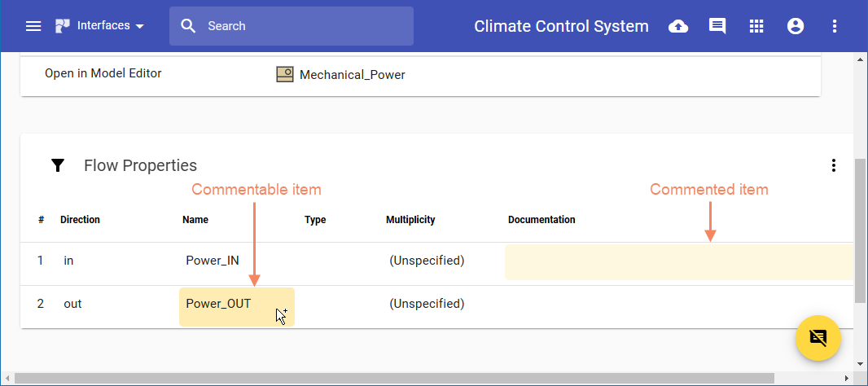Open the header's vertical dots menu

(x=835, y=26)
